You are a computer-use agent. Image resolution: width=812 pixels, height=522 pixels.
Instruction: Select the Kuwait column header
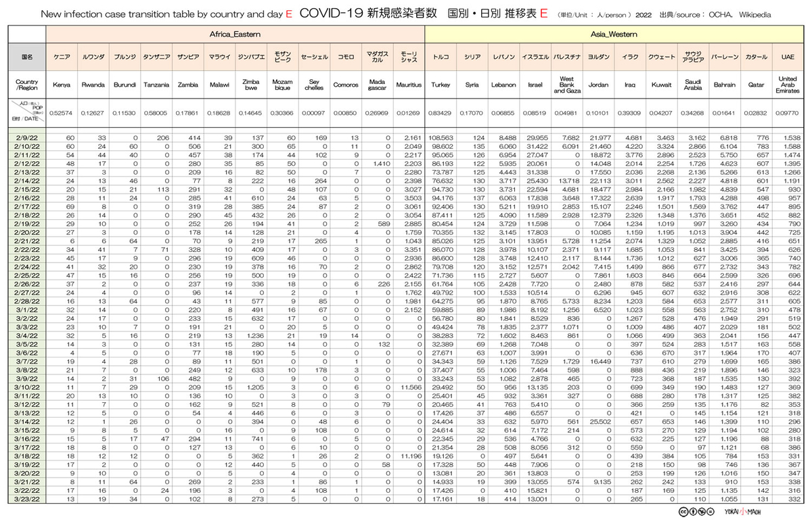(x=661, y=86)
